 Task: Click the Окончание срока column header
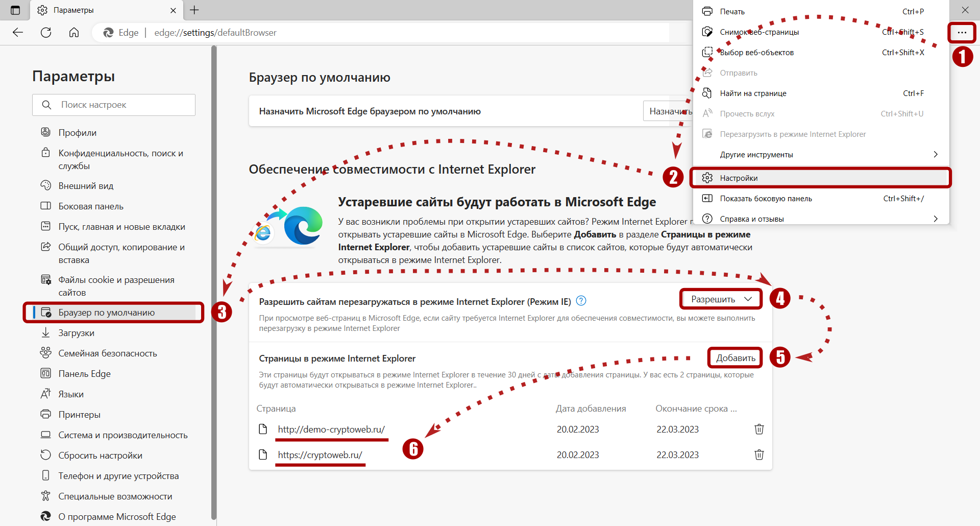click(x=696, y=409)
